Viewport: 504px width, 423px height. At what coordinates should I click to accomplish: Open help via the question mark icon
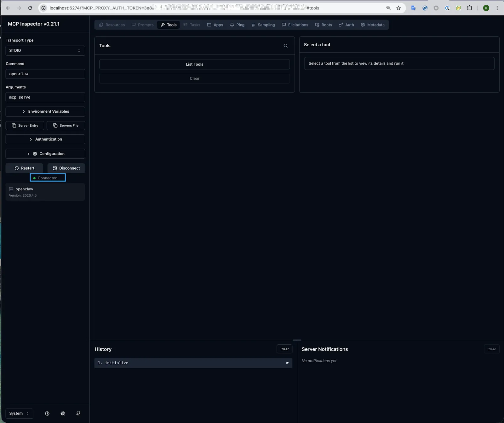(47, 414)
